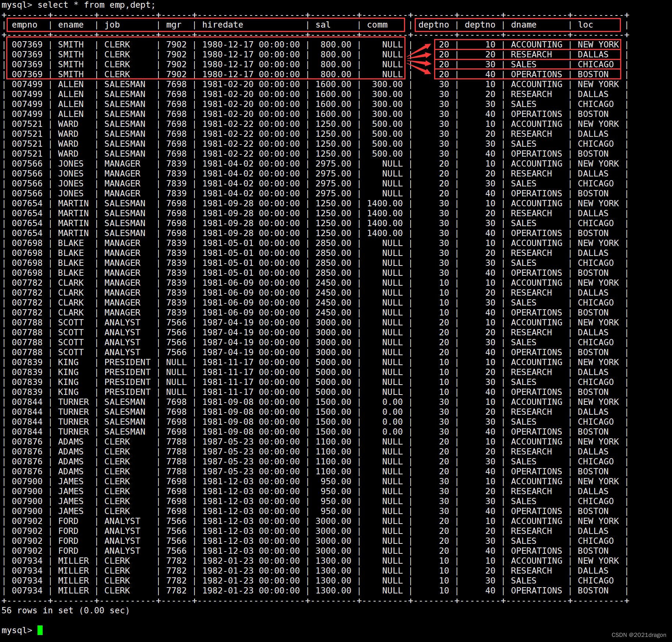Click '1982-01-23 00:00:00' in MILLER's CHICAGO row

[x=251, y=581]
